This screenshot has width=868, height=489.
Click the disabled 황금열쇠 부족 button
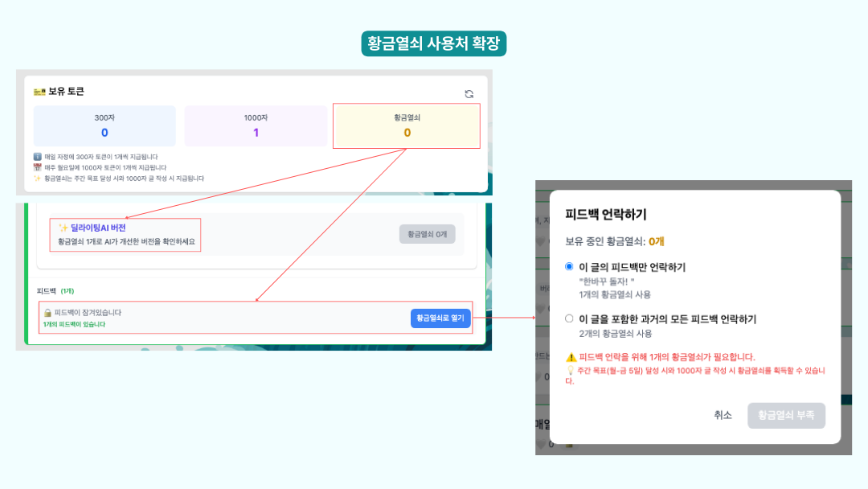tap(786, 416)
